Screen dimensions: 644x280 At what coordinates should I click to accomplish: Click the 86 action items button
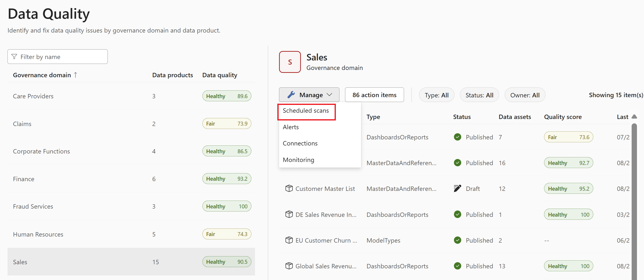coord(374,95)
